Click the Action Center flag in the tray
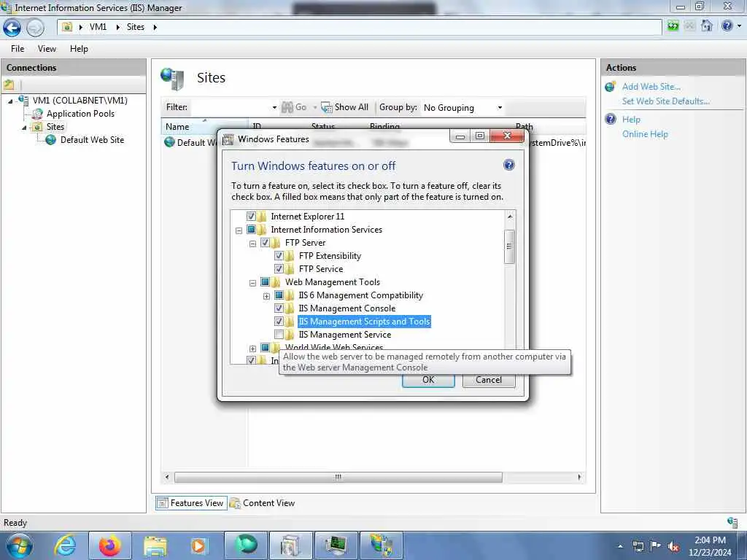This screenshot has width=747, height=560. click(656, 545)
